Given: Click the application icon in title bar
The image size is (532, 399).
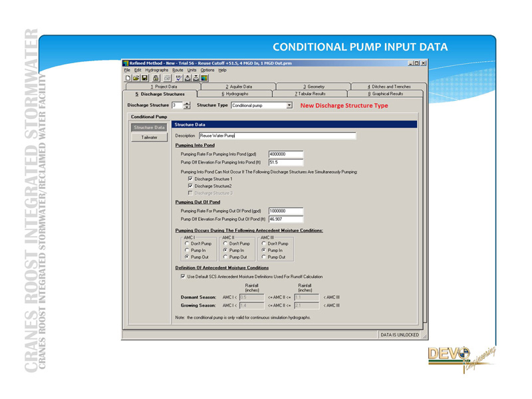Looking at the screenshot, I should (x=126, y=63).
